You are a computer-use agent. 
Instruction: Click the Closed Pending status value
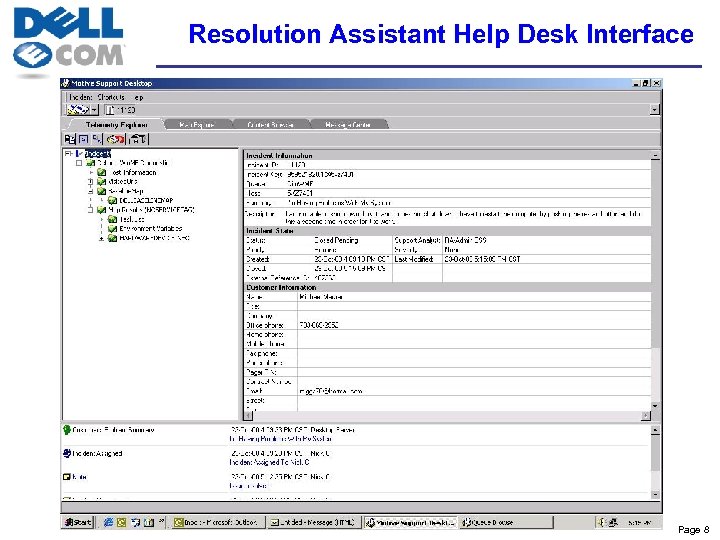336,240
